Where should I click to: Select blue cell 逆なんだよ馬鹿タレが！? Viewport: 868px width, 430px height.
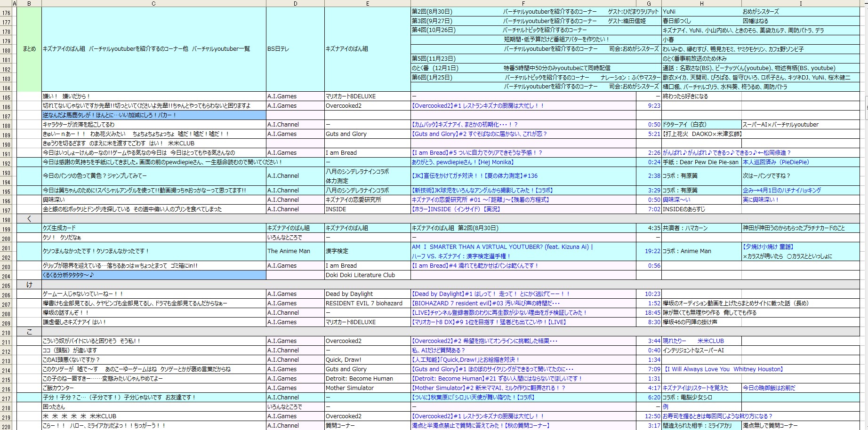click(154, 115)
